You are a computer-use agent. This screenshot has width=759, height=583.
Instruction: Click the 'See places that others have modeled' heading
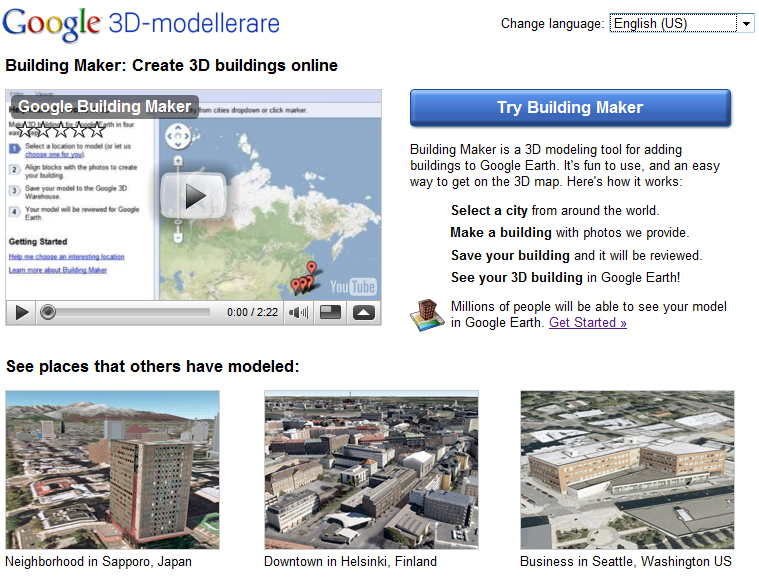(153, 367)
